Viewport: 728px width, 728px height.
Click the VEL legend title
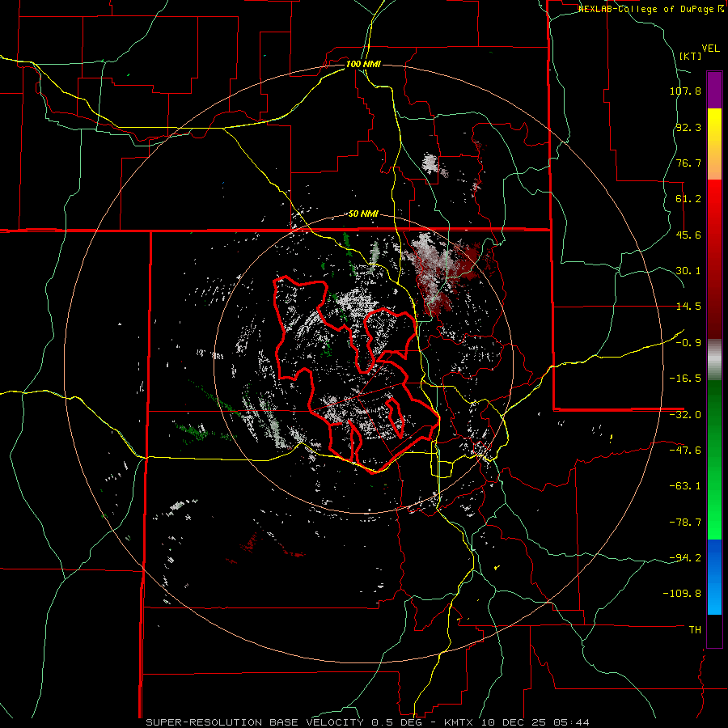(710, 49)
